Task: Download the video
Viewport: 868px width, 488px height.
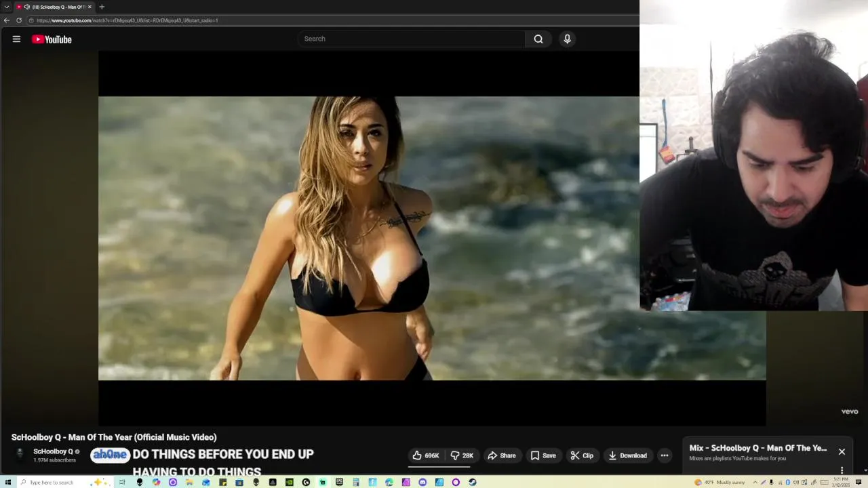Action: [x=627, y=455]
